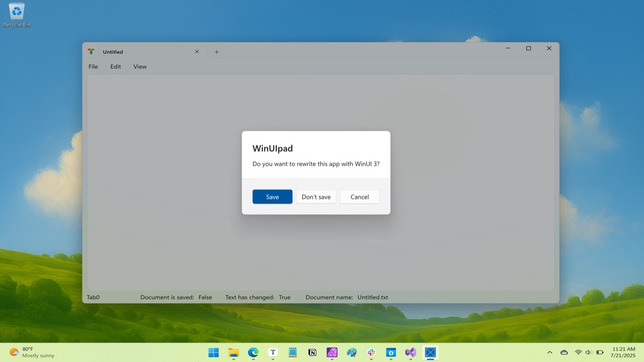This screenshot has height=362, width=644.
Task: Open Affinity Photo from the taskbar
Action: [x=332, y=352]
